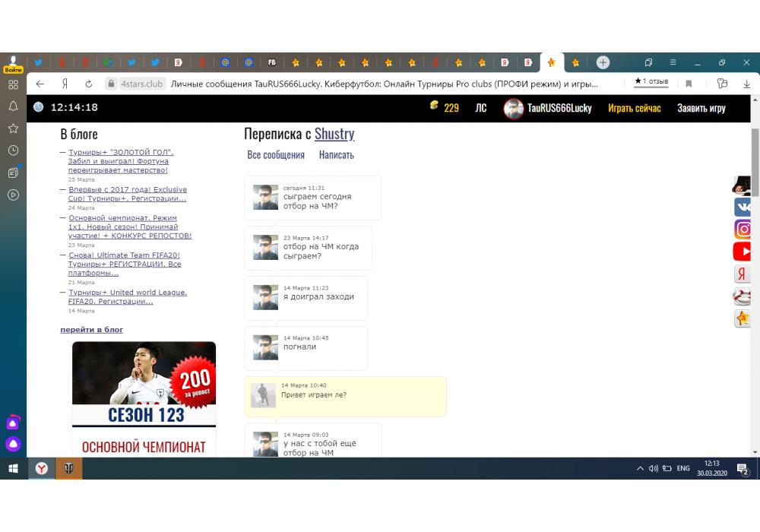Open browser notifications bell icon
This screenshot has width=760, height=532.
point(13,106)
